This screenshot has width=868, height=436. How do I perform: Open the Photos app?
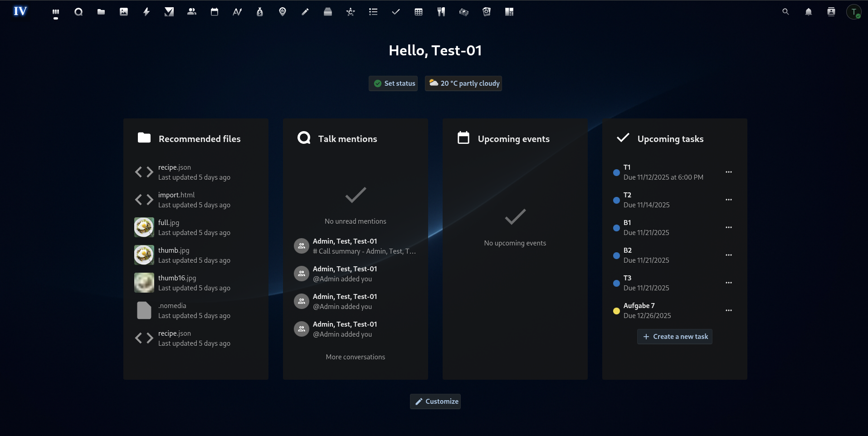123,12
